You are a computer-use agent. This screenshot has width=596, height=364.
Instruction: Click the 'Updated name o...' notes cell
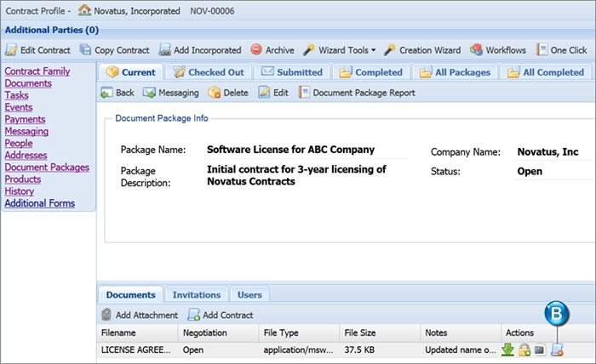click(461, 350)
